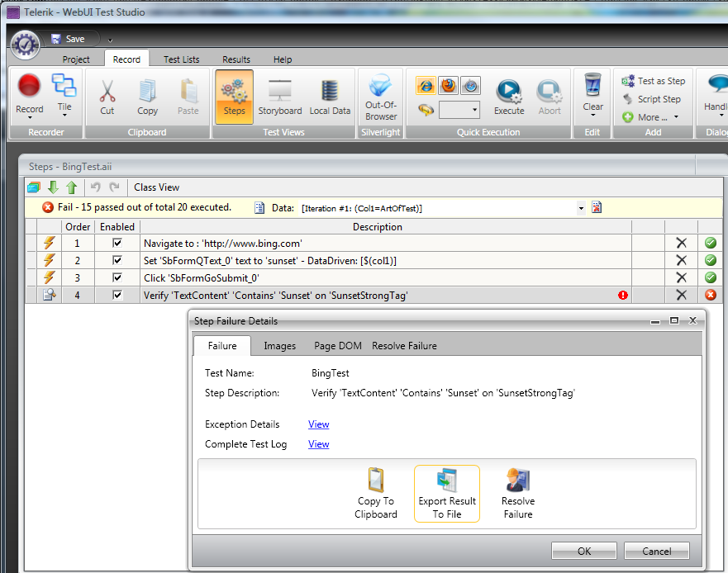Delete step 1 Navigate using X icon
The width and height of the screenshot is (728, 573).
pyautogui.click(x=681, y=243)
